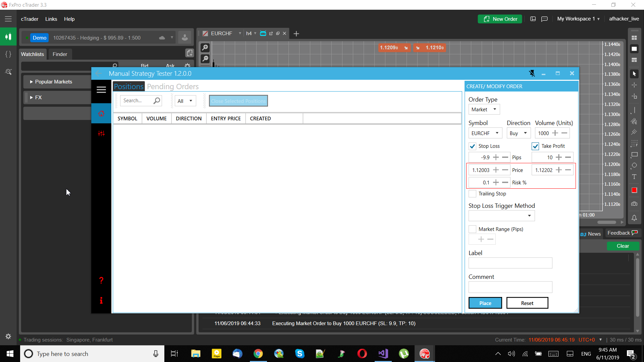Switch to Pending Orders tab
The width and height of the screenshot is (644, 362).
coord(173,86)
